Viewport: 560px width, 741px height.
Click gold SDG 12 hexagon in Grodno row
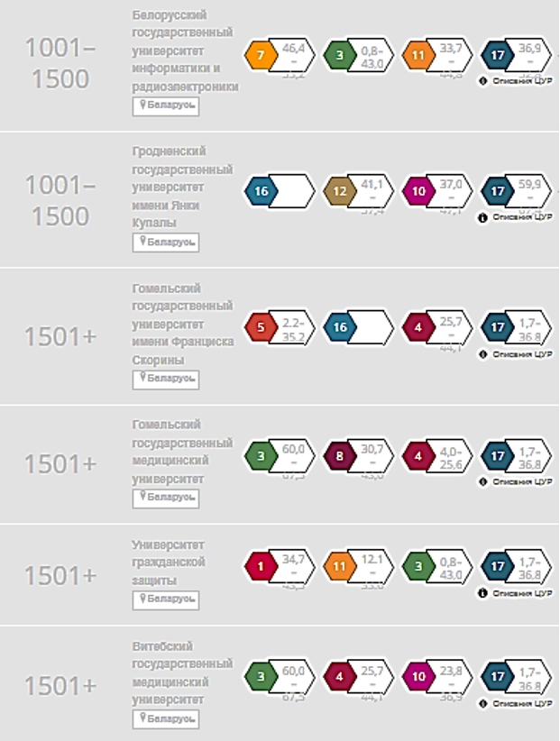point(340,191)
